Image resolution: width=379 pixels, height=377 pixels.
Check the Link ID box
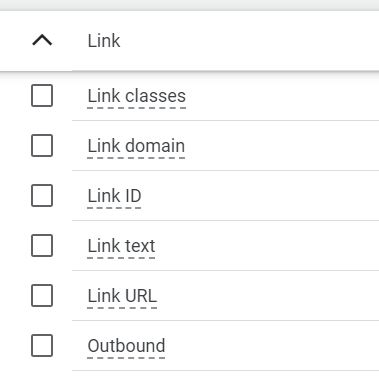(x=42, y=195)
